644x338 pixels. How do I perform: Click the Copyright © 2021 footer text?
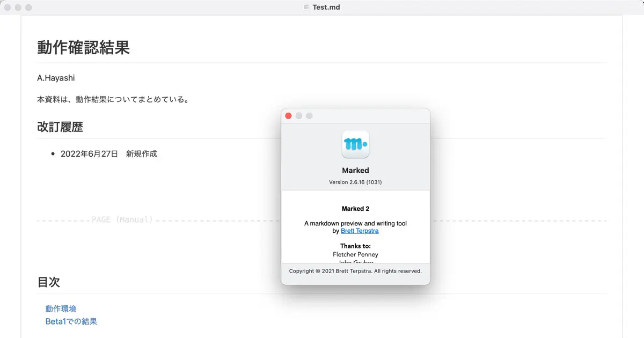355,271
